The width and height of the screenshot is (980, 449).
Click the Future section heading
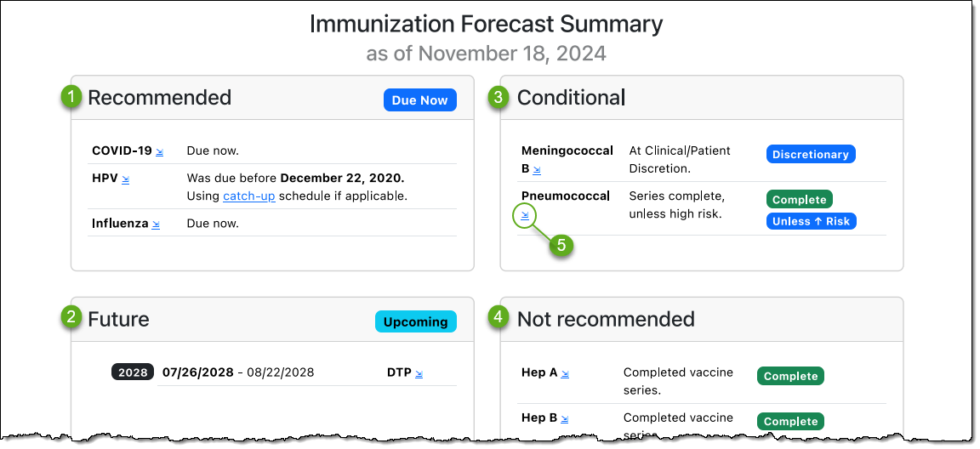coord(118,319)
